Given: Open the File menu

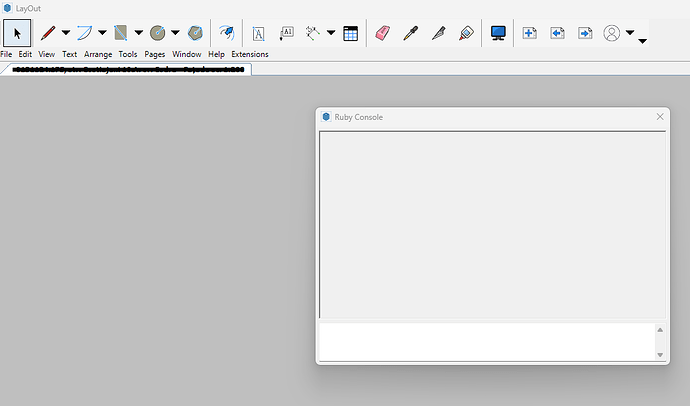Looking at the screenshot, I should [6, 54].
